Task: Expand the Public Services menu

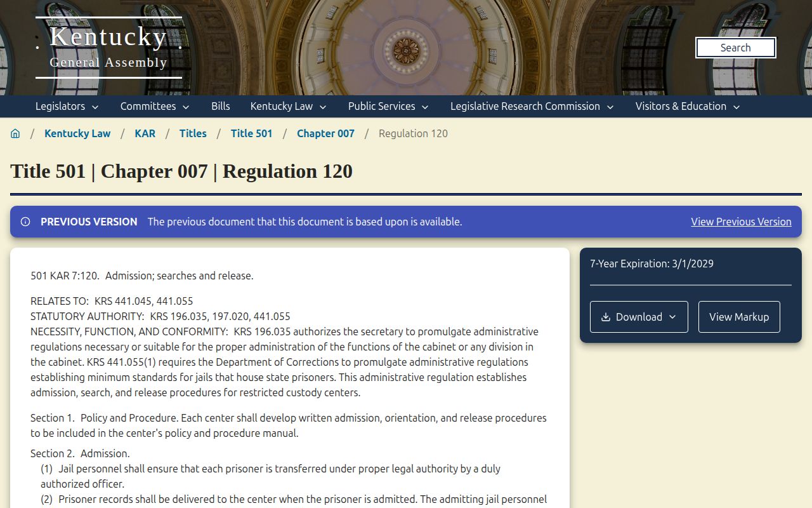Action: [x=389, y=106]
